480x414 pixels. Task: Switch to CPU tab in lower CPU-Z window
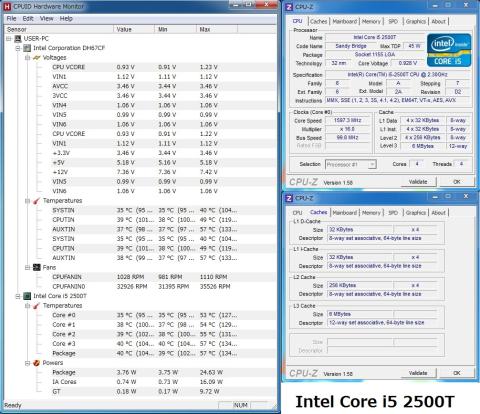(297, 213)
